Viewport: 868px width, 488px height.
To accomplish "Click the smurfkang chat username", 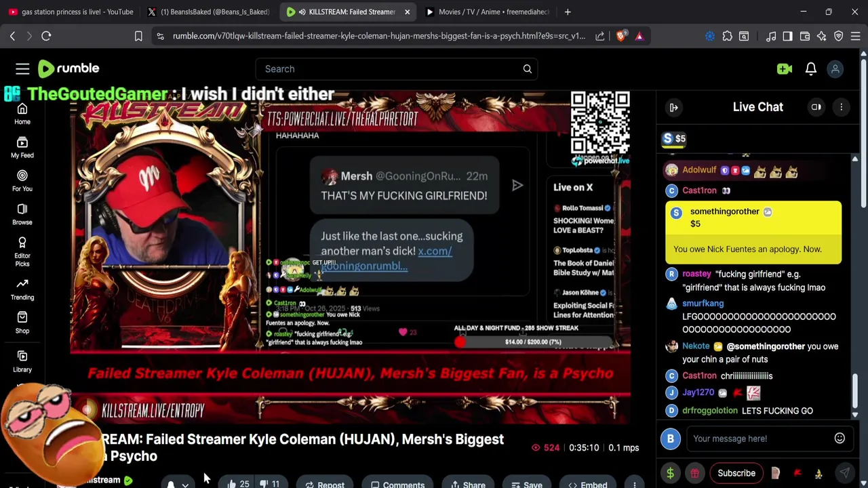I will pos(703,304).
